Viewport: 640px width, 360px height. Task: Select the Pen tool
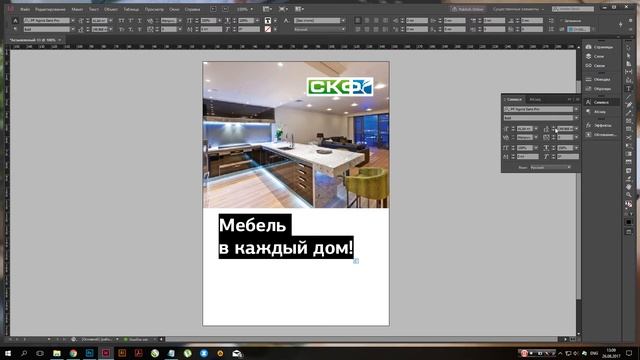click(x=629, y=105)
